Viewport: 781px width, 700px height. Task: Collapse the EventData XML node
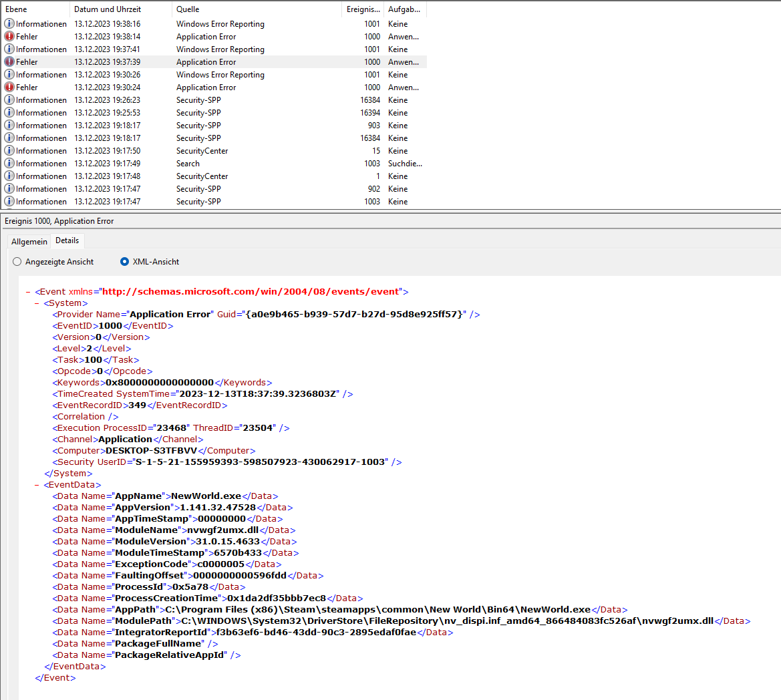click(37, 485)
